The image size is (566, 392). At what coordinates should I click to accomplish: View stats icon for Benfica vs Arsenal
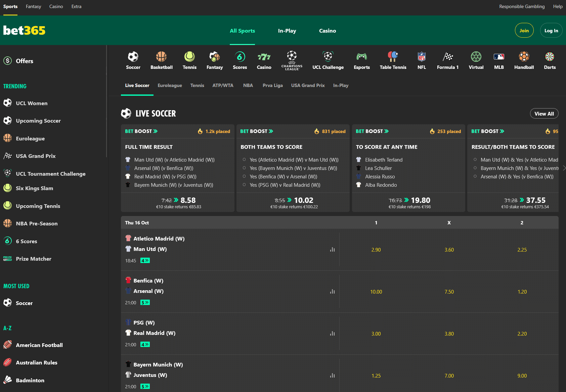[332, 292]
